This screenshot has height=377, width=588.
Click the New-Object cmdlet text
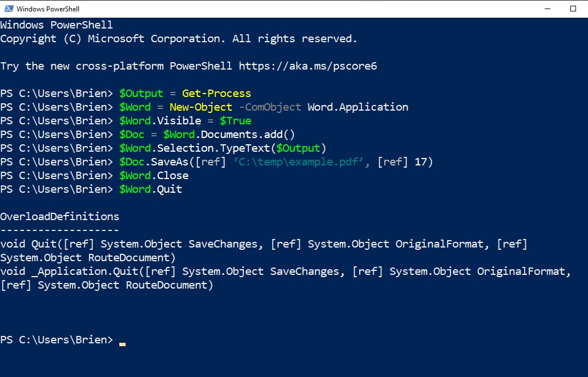[x=201, y=107]
